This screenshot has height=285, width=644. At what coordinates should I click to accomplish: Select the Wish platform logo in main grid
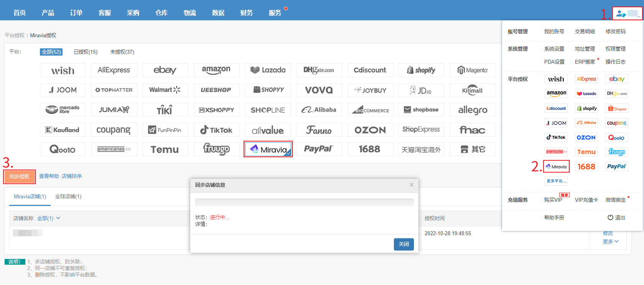coord(63,70)
